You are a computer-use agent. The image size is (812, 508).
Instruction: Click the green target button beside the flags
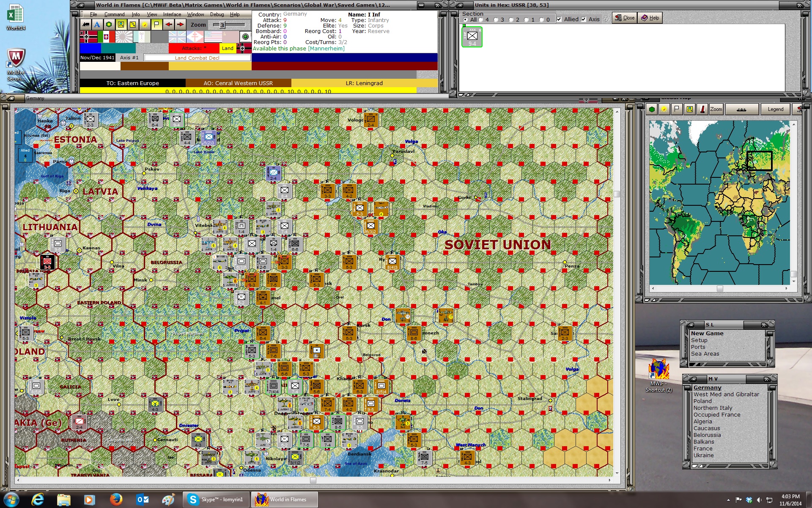coord(245,37)
